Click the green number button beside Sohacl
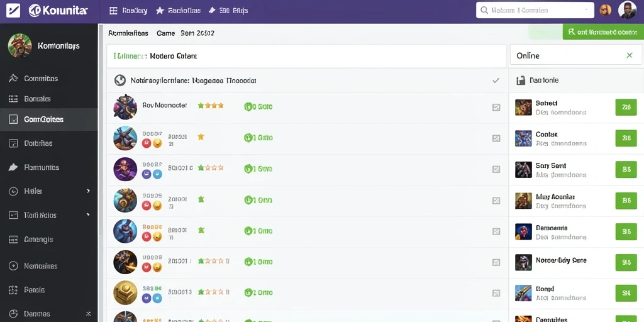The image size is (644, 322). click(x=626, y=107)
